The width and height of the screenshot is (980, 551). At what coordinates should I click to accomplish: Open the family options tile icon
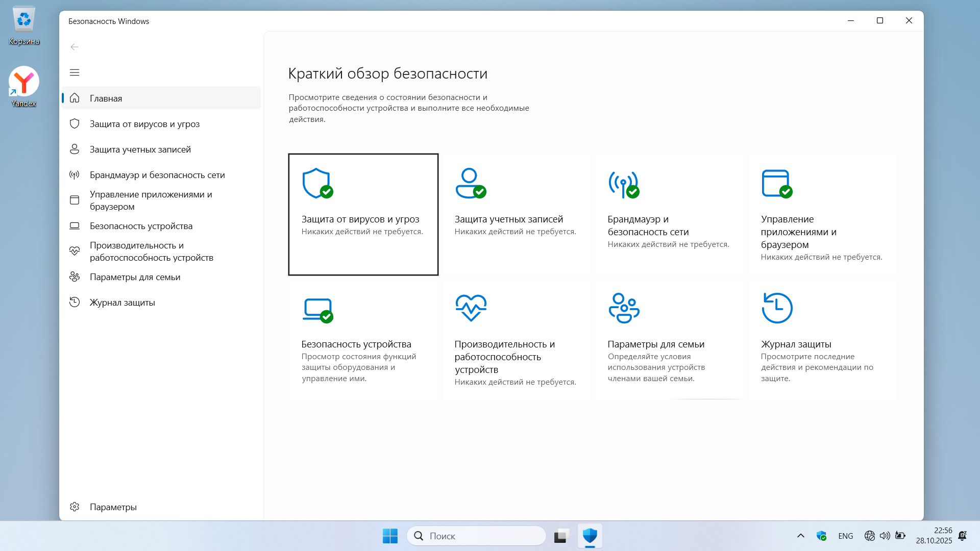coord(623,308)
